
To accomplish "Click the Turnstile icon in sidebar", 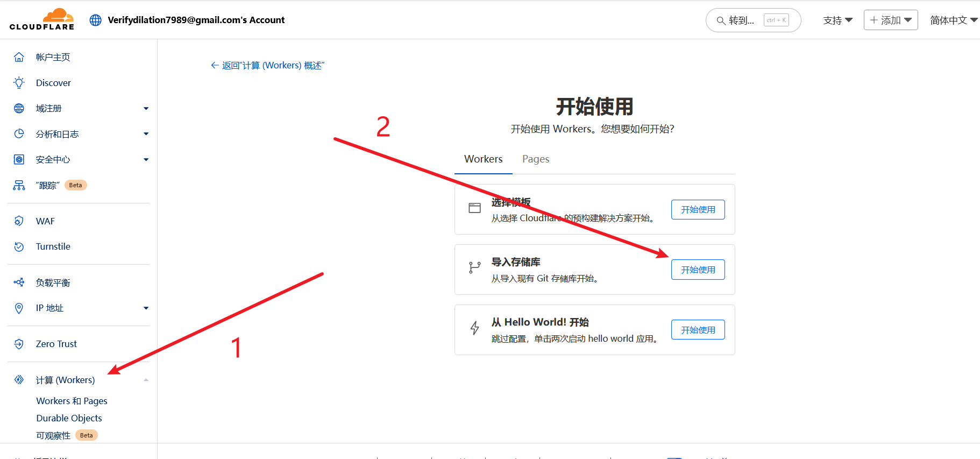I will pyautogui.click(x=19, y=246).
